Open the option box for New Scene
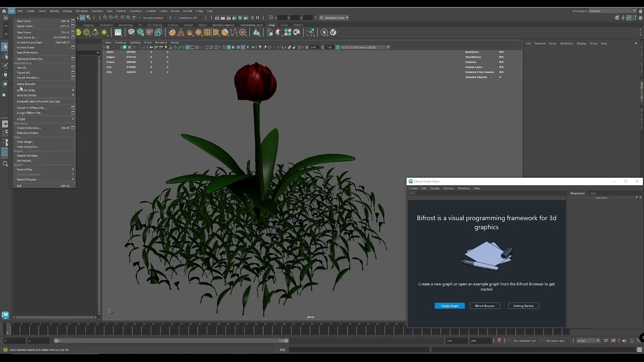Image resolution: width=644 pixels, height=362 pixels. (x=73, y=21)
